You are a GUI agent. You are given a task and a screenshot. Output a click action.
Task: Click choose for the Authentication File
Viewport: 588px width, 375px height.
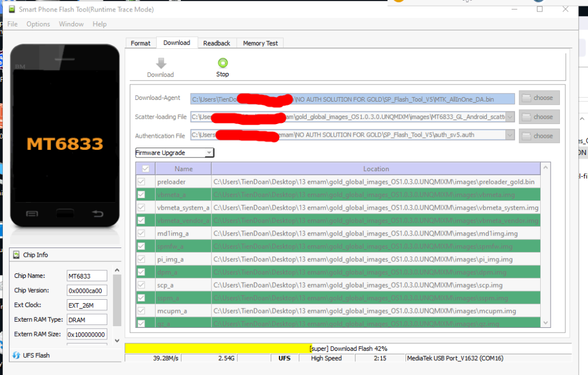(x=539, y=136)
